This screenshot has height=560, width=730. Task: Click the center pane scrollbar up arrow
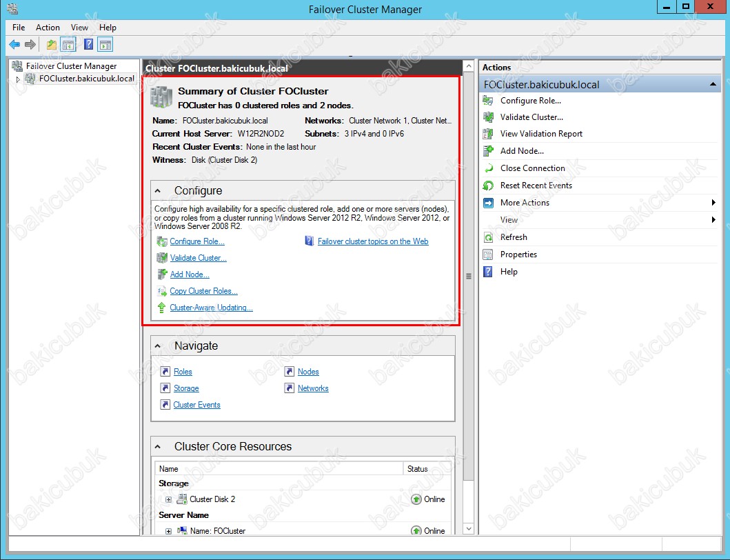[469, 66]
